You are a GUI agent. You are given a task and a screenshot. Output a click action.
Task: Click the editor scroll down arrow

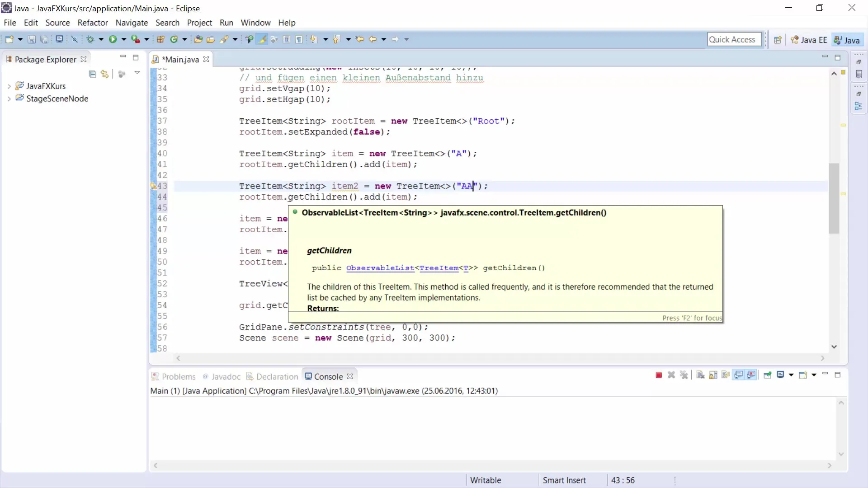click(834, 347)
